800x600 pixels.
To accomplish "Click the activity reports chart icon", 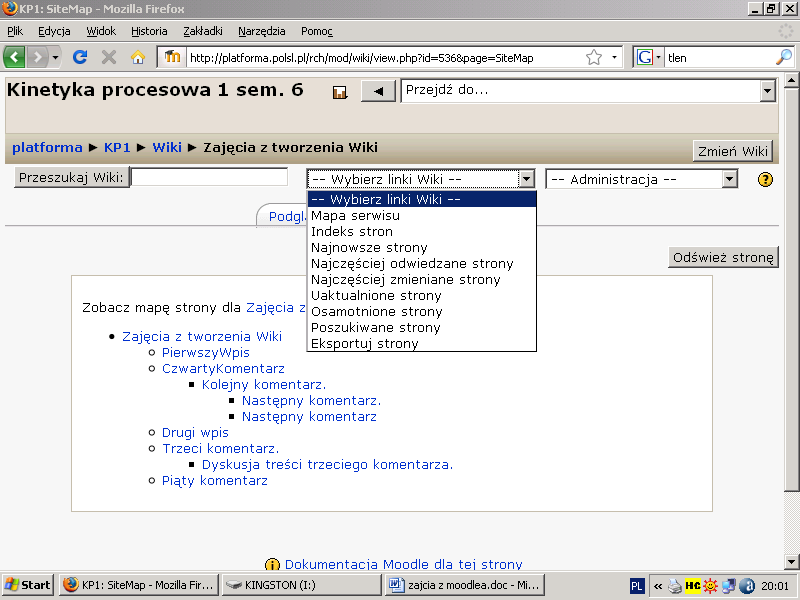I will pyautogui.click(x=340, y=92).
